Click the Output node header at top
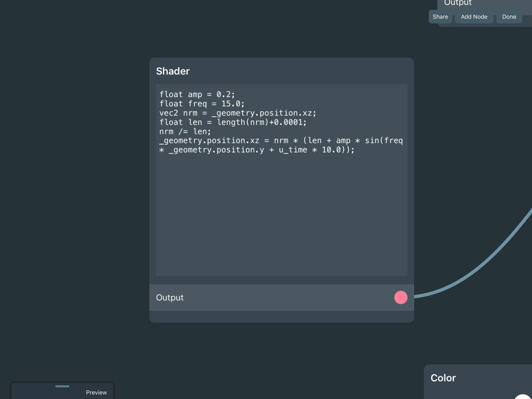This screenshot has width=532, height=399. coord(458,3)
